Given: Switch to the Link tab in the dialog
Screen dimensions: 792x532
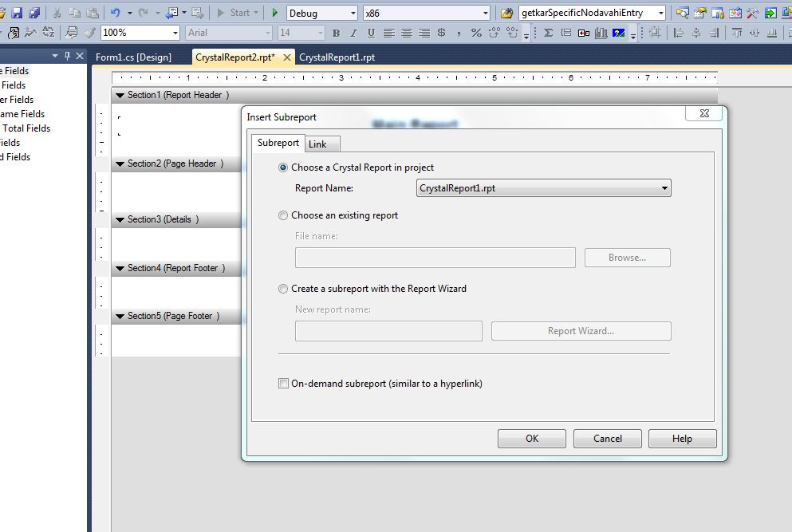Looking at the screenshot, I should (323, 144).
